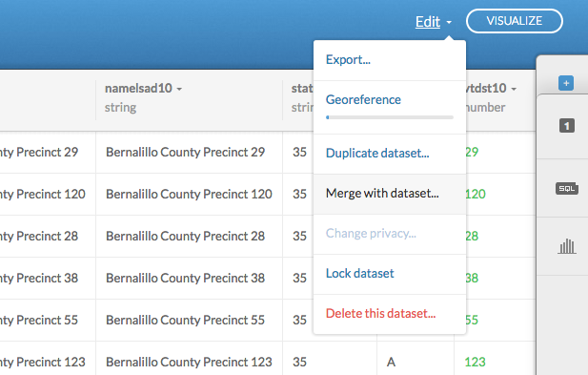Select namelsad10 cell Bernalillo County Precinct 120
This screenshot has height=375, width=588.
(x=189, y=194)
